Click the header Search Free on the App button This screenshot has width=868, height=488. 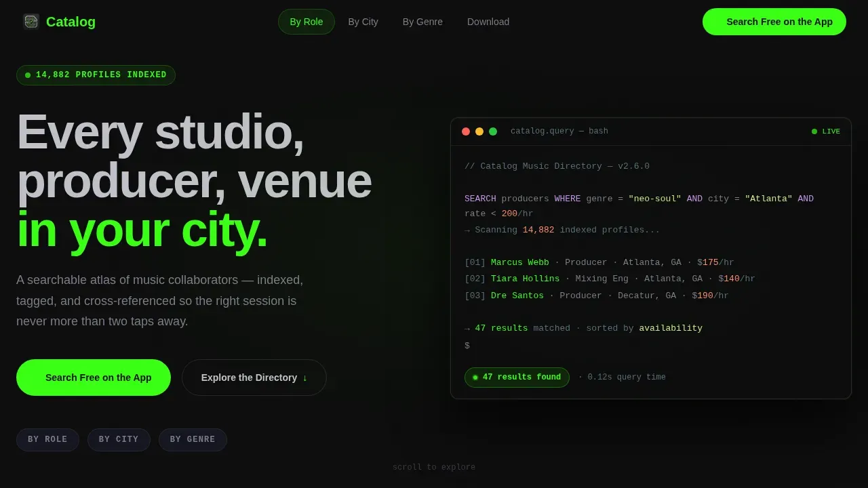tap(774, 22)
